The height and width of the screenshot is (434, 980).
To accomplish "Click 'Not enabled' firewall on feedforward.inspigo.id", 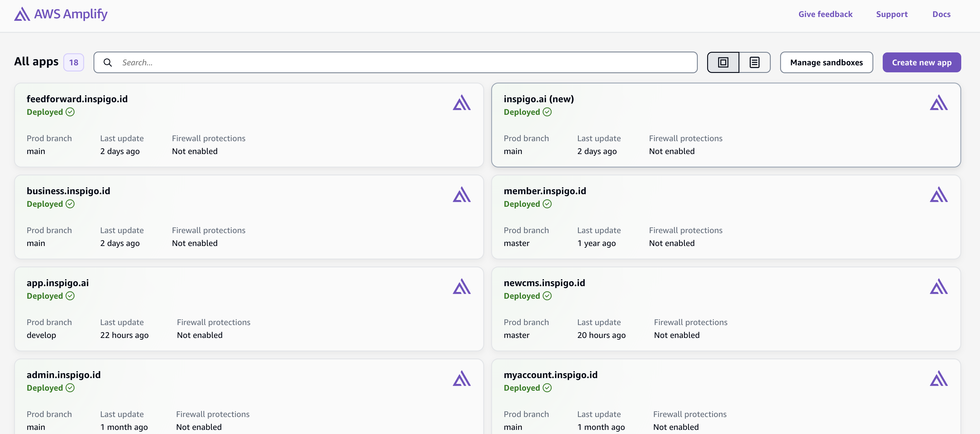I will click(x=195, y=151).
